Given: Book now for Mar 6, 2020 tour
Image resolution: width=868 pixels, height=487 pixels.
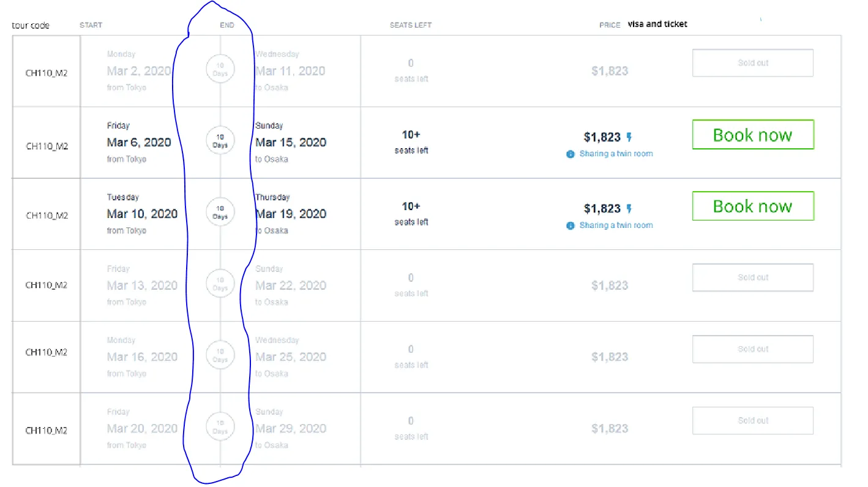Looking at the screenshot, I should [752, 135].
